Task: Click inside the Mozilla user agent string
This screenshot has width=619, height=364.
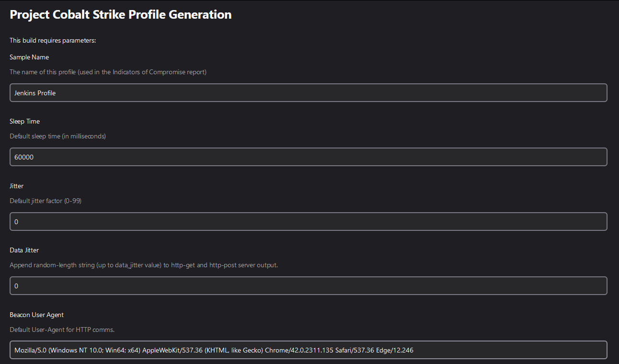Action: [214, 350]
